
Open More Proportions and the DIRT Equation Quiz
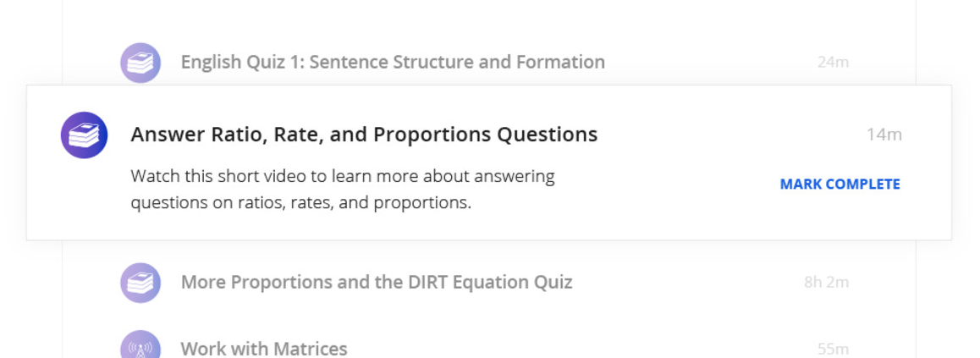pos(377,282)
